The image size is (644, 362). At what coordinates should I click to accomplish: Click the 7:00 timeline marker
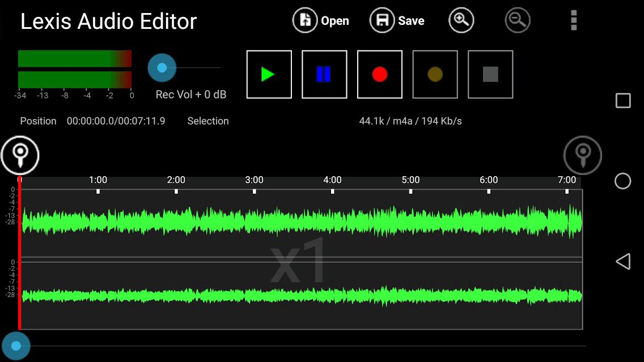tap(567, 180)
